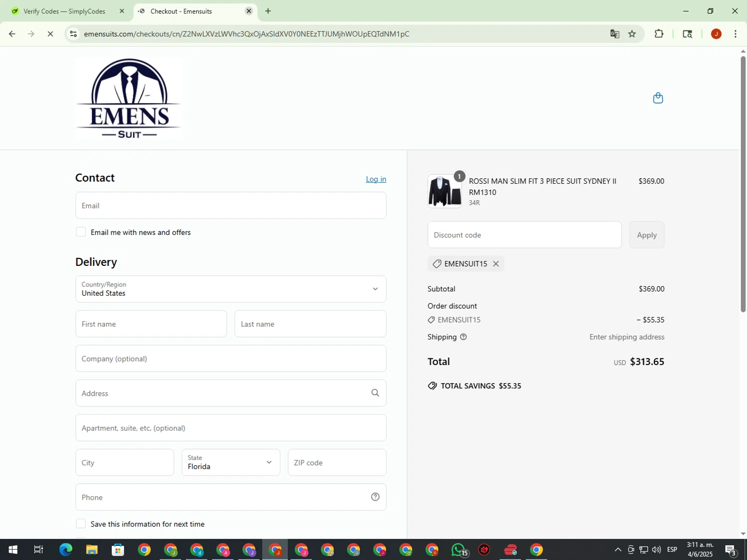
Task: Open WhatsApp from the taskbar
Action: tap(459, 550)
